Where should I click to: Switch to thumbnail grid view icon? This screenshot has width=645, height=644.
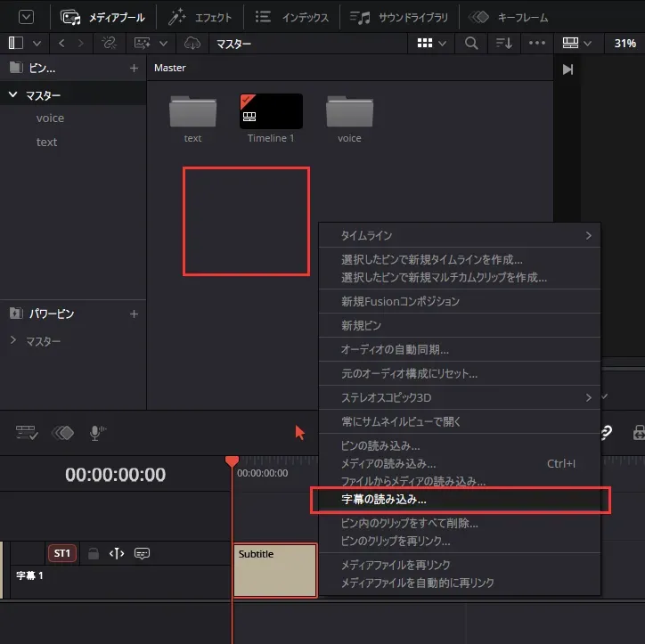[x=425, y=43]
